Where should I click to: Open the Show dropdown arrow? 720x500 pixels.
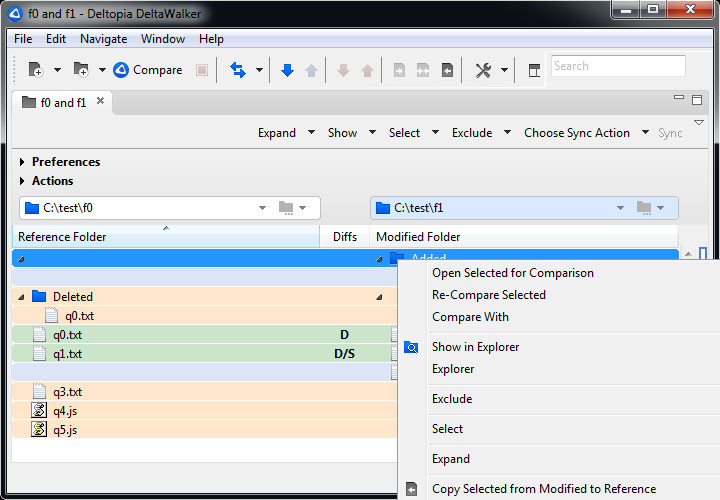click(x=372, y=133)
